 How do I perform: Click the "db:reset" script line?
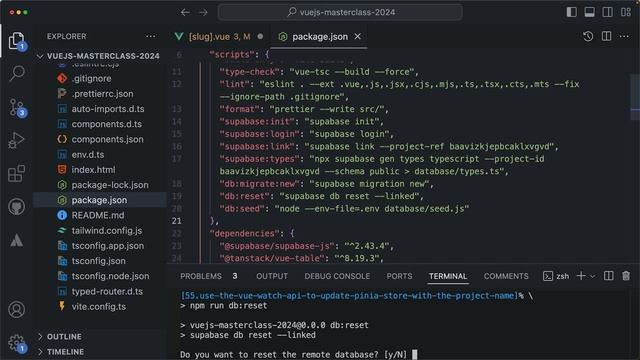pos(321,196)
